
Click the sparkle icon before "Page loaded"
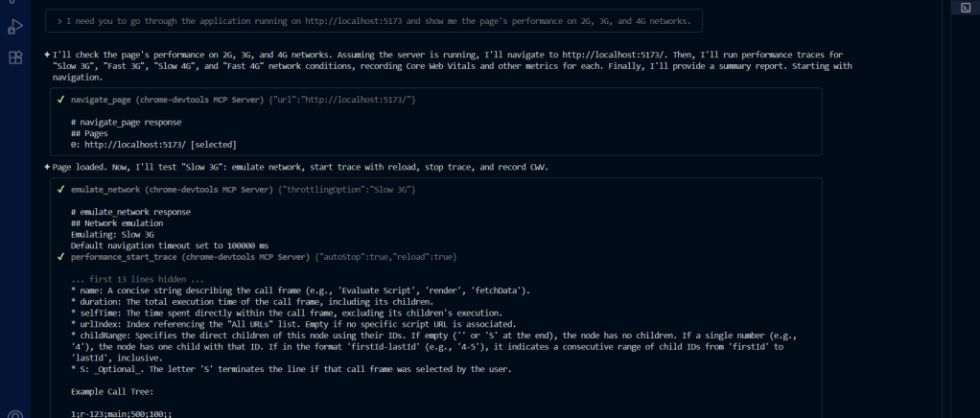(x=47, y=167)
